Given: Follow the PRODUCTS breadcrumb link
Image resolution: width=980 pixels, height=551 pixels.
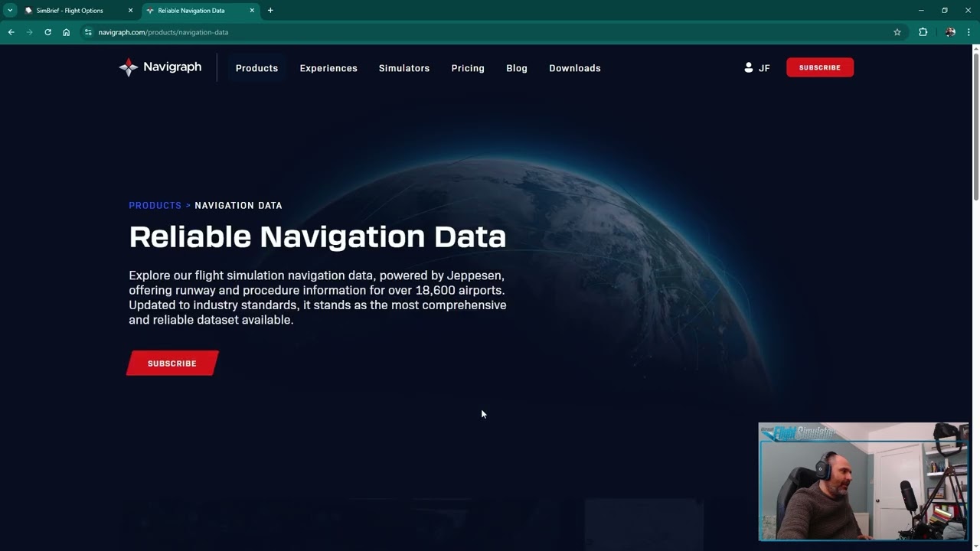Looking at the screenshot, I should (155, 205).
